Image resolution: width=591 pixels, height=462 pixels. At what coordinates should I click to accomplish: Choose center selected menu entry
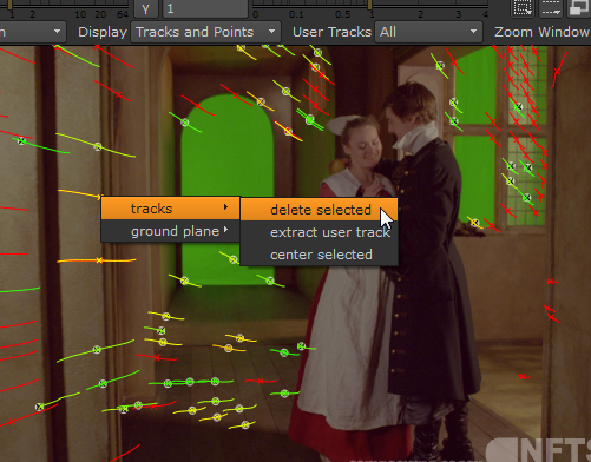pyautogui.click(x=320, y=254)
